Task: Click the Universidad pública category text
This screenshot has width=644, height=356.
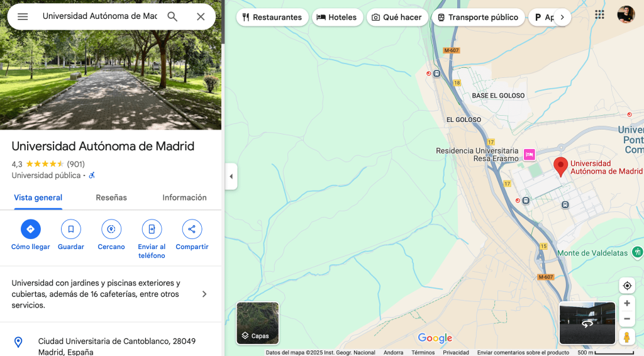Action: click(x=46, y=175)
